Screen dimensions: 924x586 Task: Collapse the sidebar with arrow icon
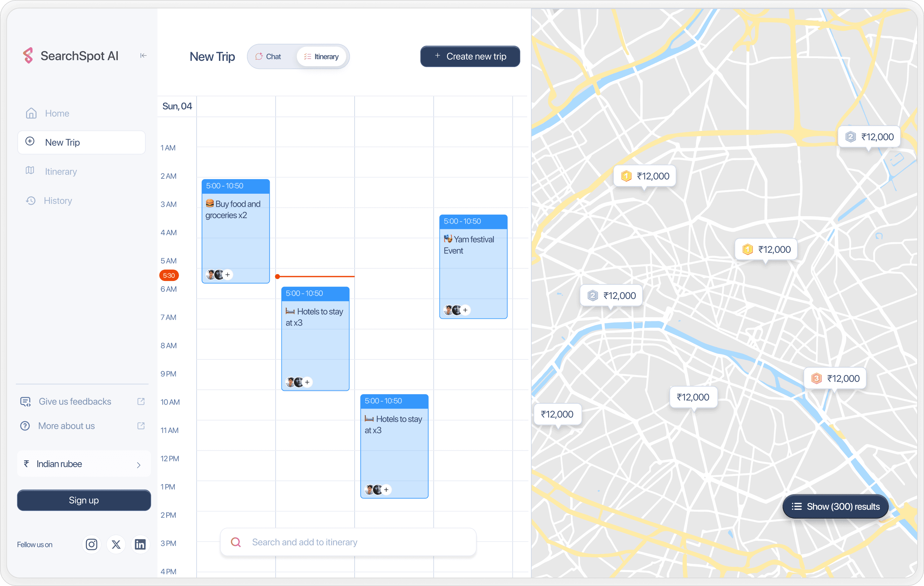tap(143, 56)
